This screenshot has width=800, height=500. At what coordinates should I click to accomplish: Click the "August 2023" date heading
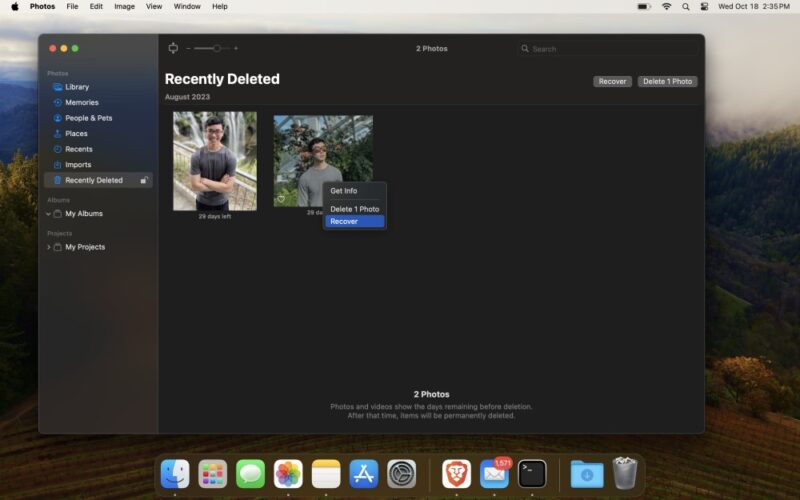pyautogui.click(x=187, y=97)
